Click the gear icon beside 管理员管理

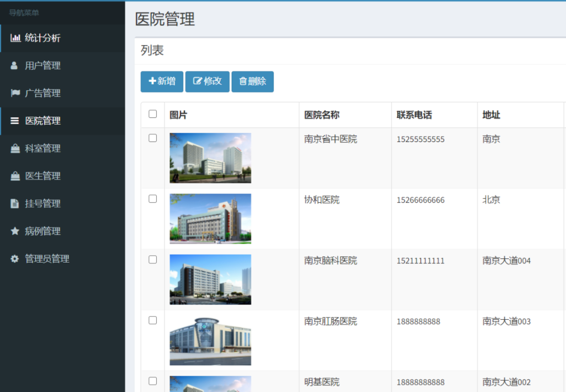15,258
